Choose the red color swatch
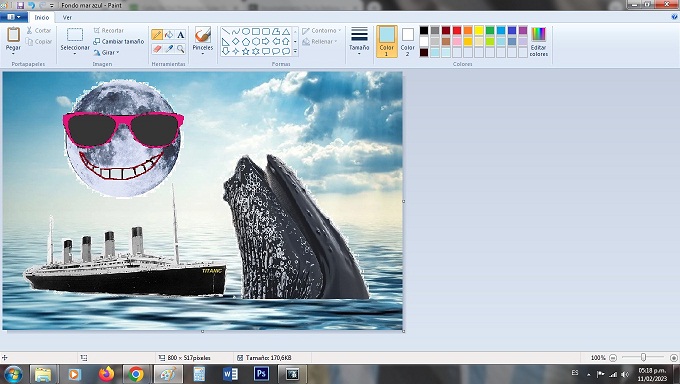The width and height of the screenshot is (680, 384). 457,30
